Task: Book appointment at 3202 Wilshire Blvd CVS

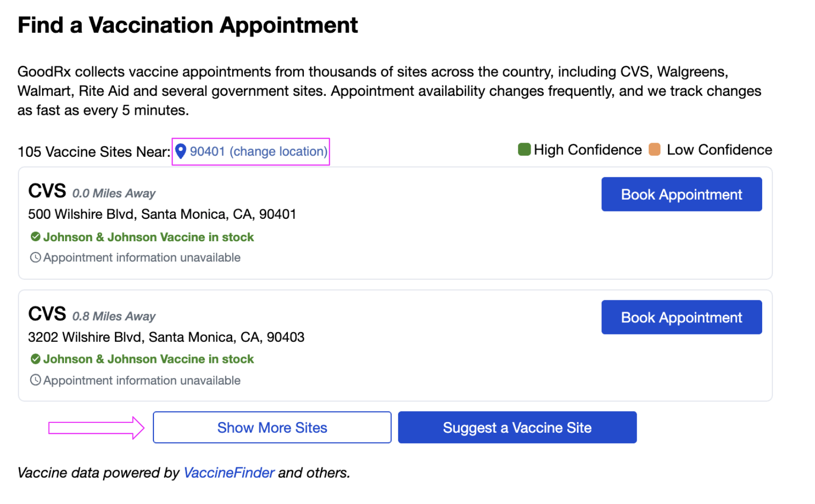Action: pos(681,317)
